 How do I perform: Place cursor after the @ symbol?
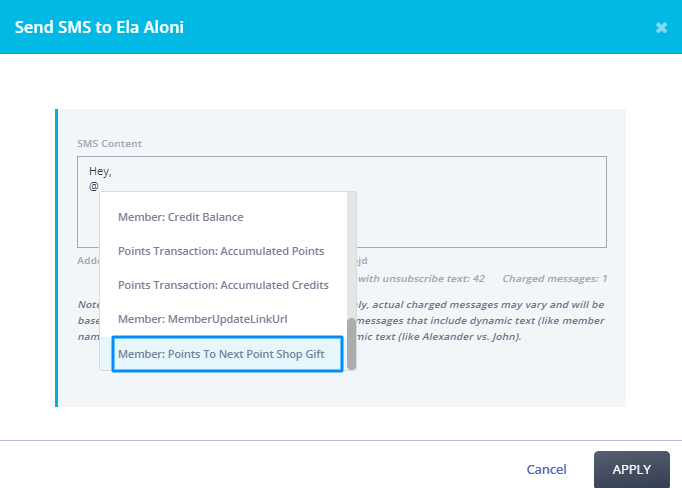99,186
